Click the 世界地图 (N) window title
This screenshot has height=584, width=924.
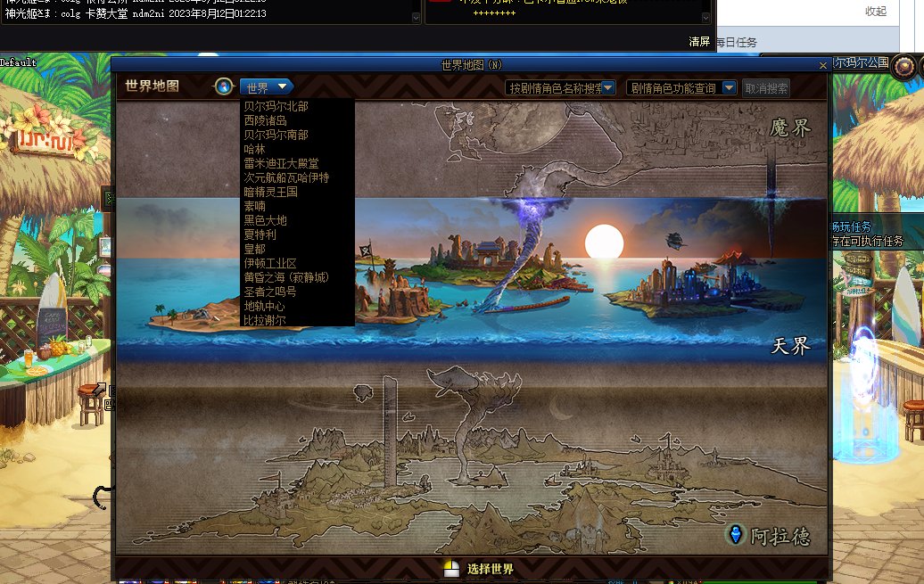coord(472,65)
